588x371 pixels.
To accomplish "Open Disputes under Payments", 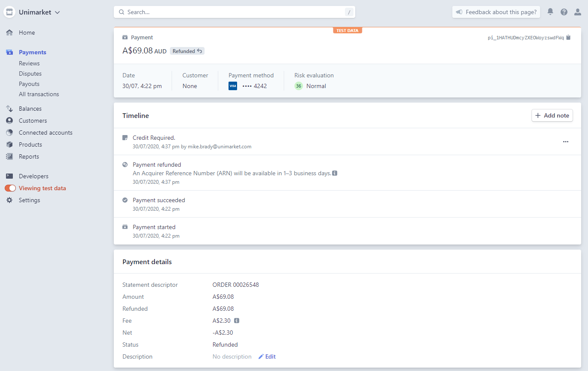I will tap(30, 74).
